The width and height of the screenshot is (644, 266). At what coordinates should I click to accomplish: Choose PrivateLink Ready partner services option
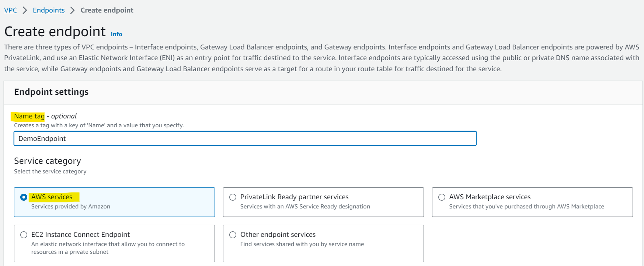point(233,197)
